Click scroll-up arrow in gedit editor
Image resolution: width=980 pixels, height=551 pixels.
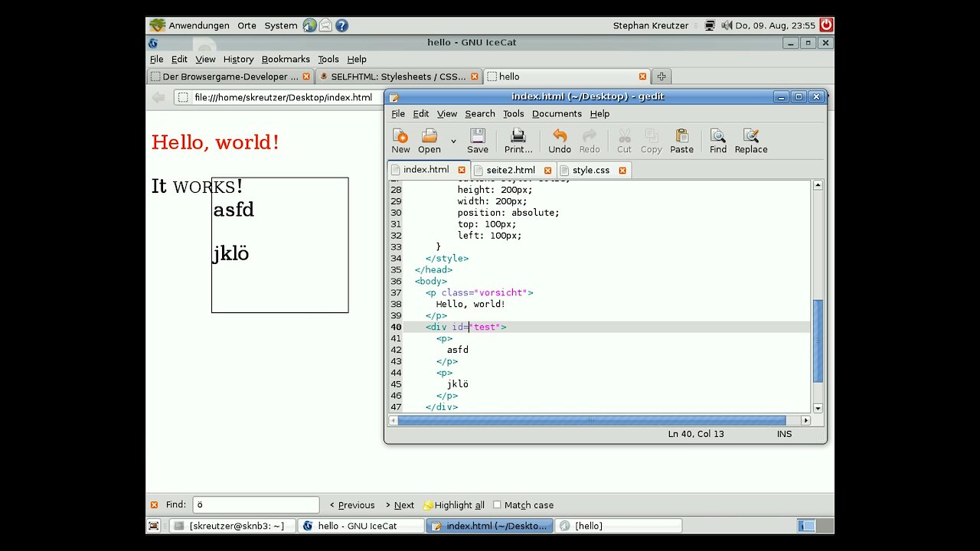click(818, 185)
